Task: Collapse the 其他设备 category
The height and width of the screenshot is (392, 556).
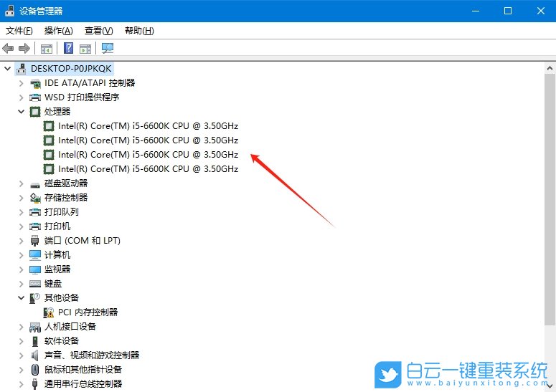Action: point(21,298)
